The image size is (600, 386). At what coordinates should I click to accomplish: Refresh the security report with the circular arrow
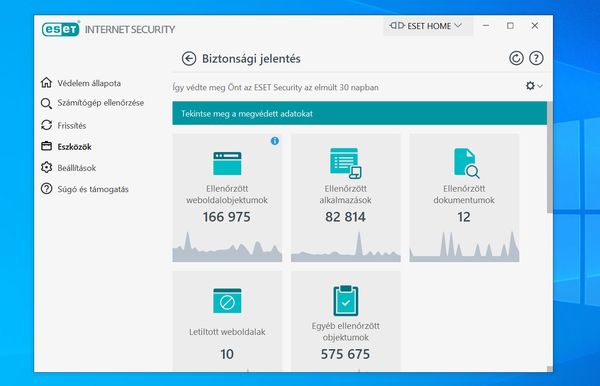click(516, 59)
